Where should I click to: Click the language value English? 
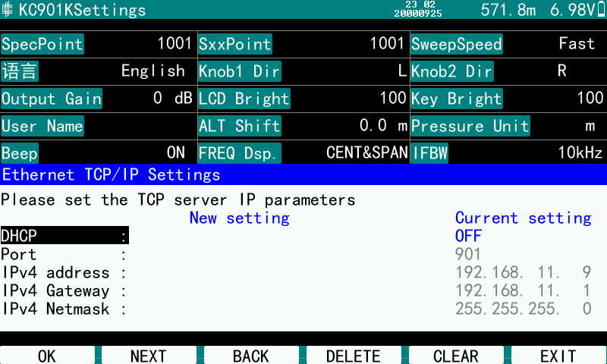coord(153,71)
